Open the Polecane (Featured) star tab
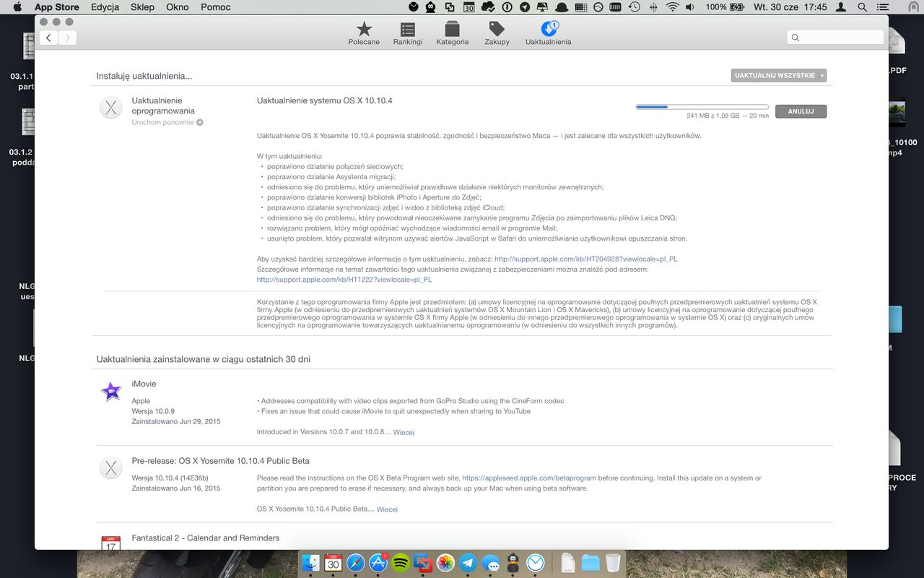The height and width of the screenshot is (578, 924). pyautogui.click(x=364, y=33)
